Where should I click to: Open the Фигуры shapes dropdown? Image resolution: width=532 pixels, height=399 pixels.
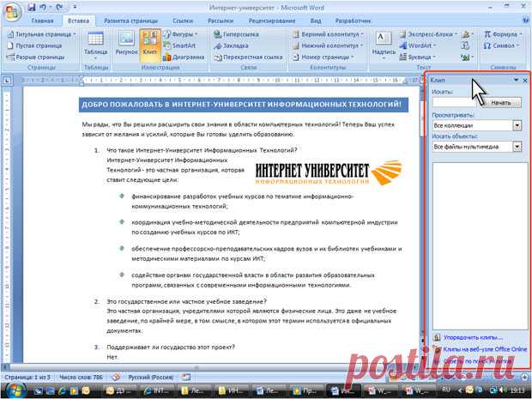[180, 34]
